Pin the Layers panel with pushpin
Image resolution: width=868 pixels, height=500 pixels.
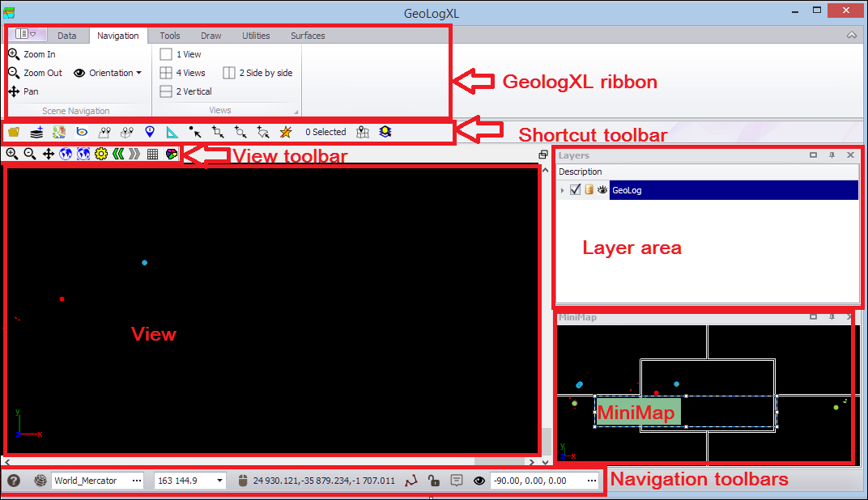click(x=832, y=155)
